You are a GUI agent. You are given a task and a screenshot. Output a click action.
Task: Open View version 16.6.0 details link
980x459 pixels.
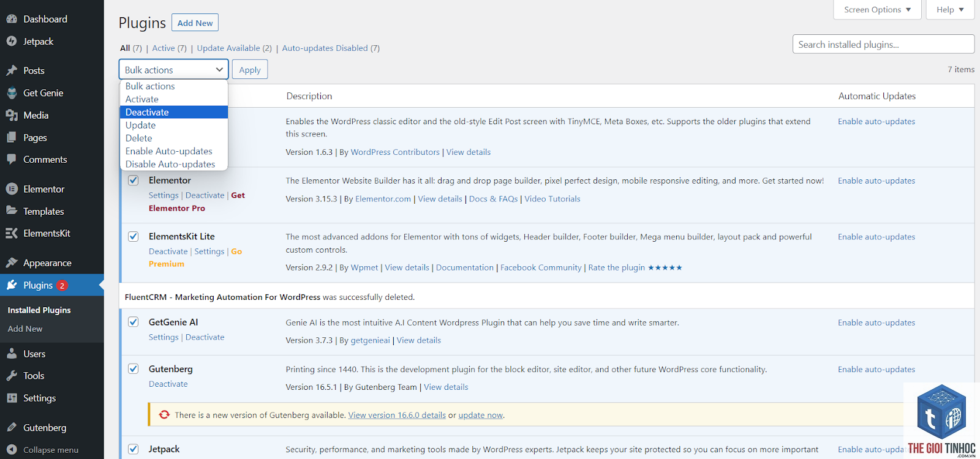pyautogui.click(x=397, y=415)
